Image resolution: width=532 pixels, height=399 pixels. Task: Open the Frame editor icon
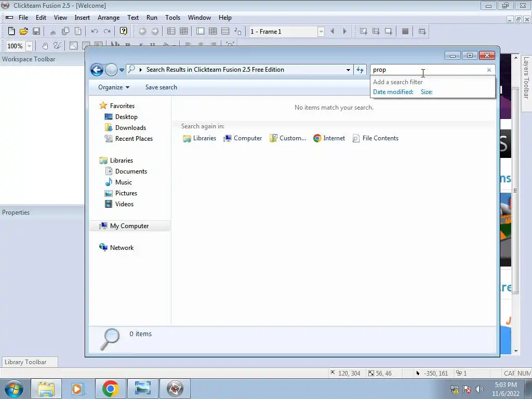[200, 31]
